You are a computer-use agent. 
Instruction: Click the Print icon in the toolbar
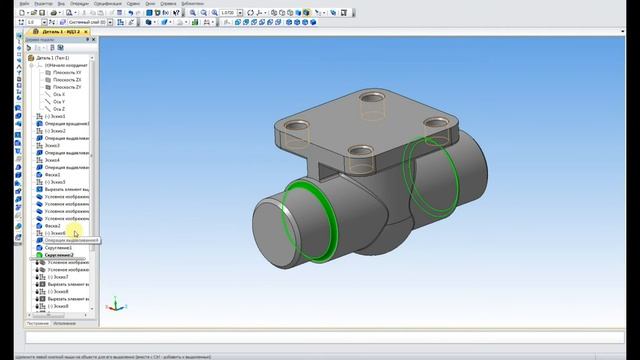(53, 13)
